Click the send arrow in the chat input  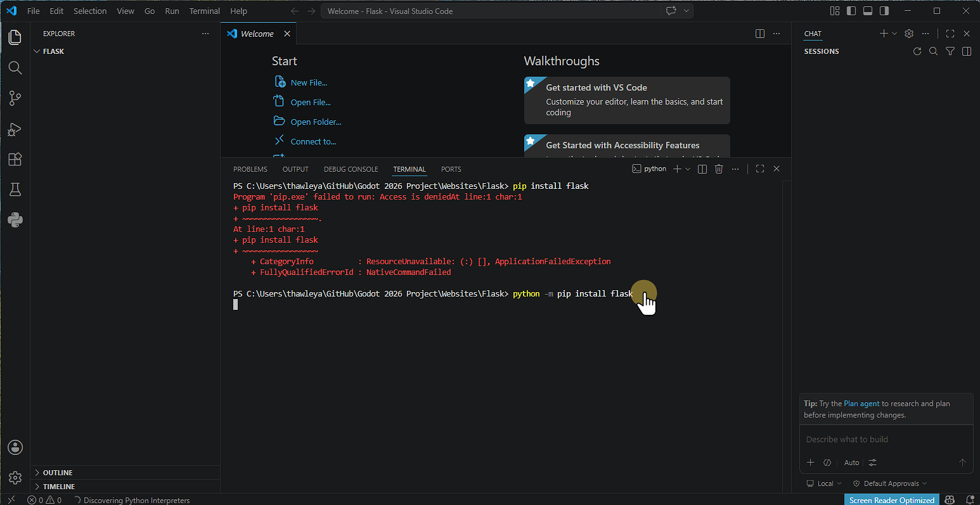962,463
